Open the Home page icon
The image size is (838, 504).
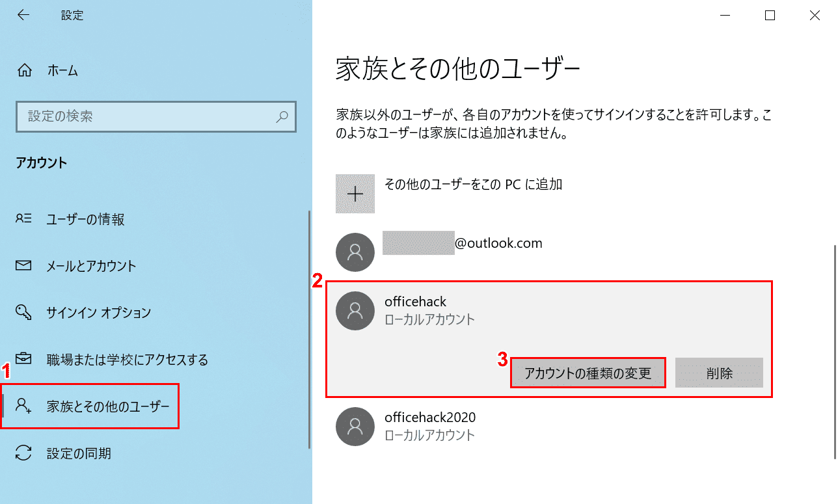[24, 71]
